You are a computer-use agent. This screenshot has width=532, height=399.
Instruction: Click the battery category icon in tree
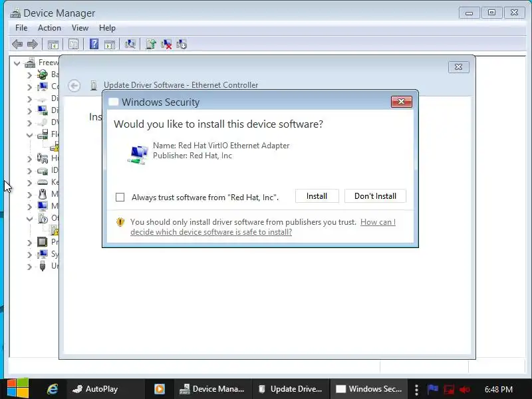(x=43, y=74)
